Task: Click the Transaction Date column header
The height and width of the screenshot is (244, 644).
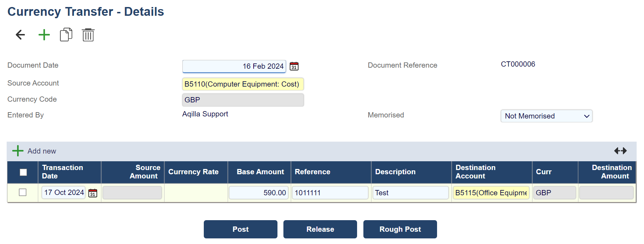Action: pyautogui.click(x=63, y=172)
